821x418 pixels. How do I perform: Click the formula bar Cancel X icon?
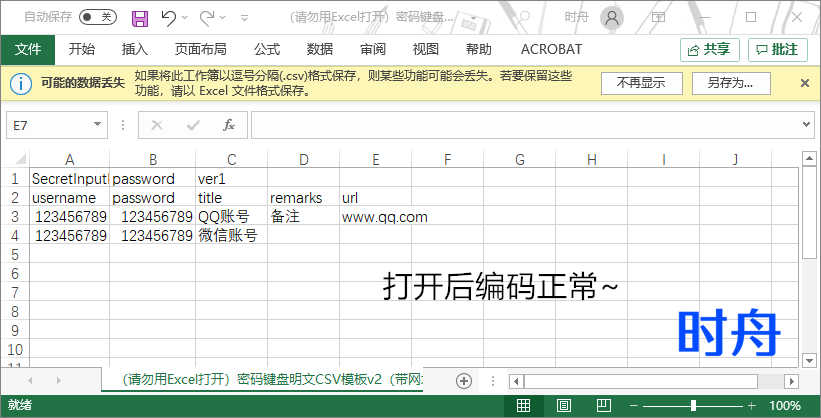click(x=157, y=125)
